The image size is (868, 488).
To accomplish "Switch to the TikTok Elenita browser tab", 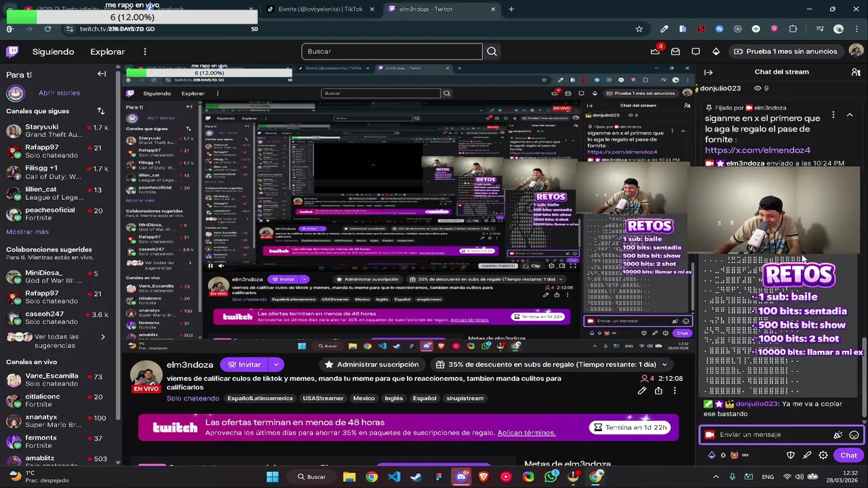I will pyautogui.click(x=321, y=9).
